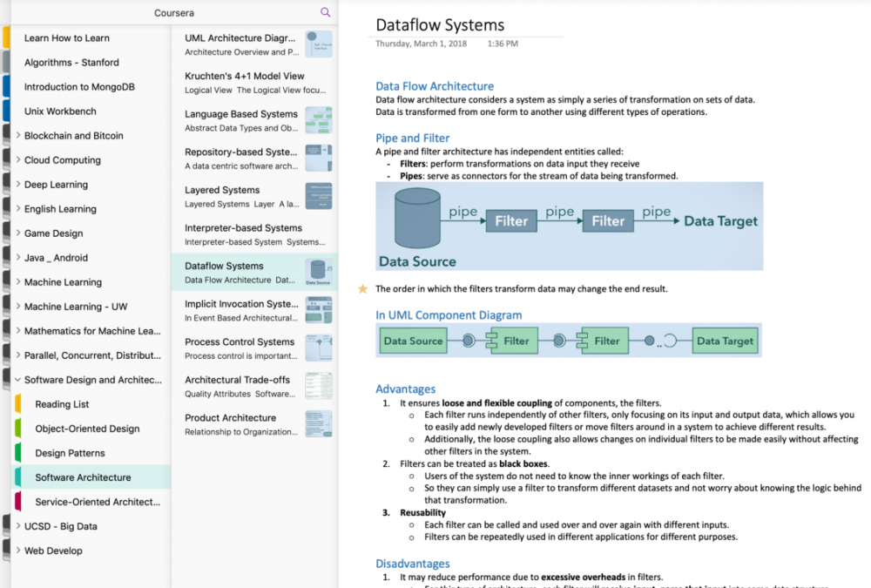
Task: Collapse the Software Design and Architecture group
Action: click(17, 380)
